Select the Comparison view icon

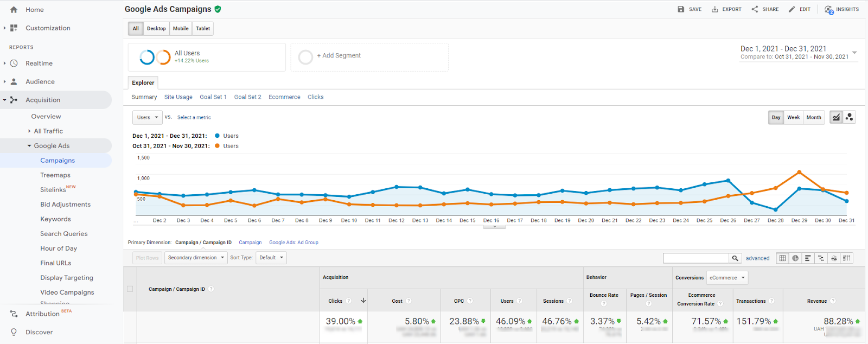[821, 258]
